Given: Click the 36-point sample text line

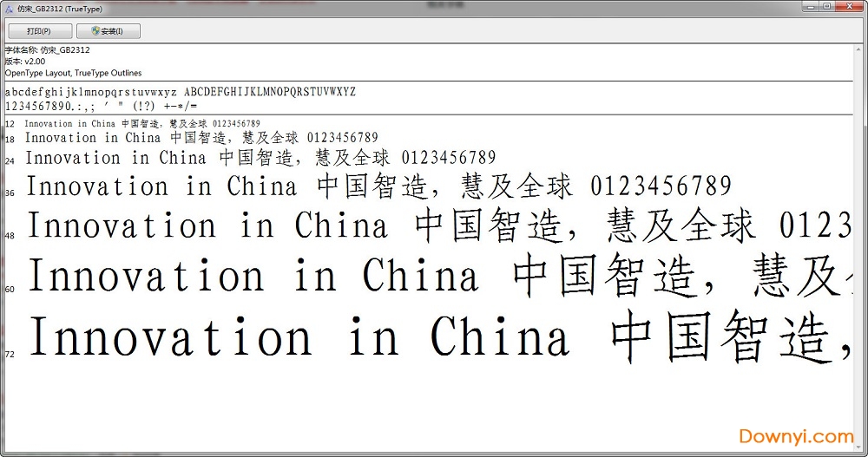Looking at the screenshot, I should tap(379, 186).
